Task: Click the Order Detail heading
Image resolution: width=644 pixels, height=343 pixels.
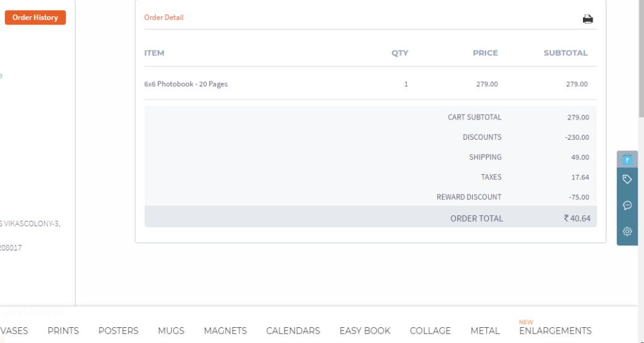Action: pyautogui.click(x=164, y=17)
